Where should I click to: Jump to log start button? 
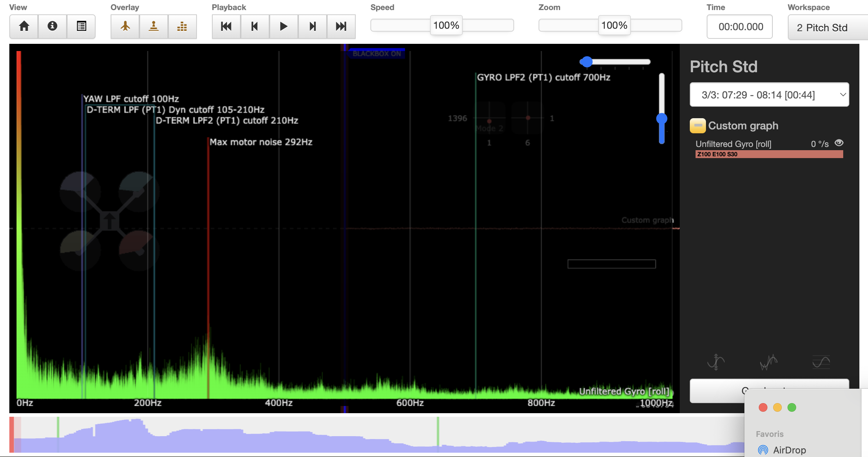226,26
